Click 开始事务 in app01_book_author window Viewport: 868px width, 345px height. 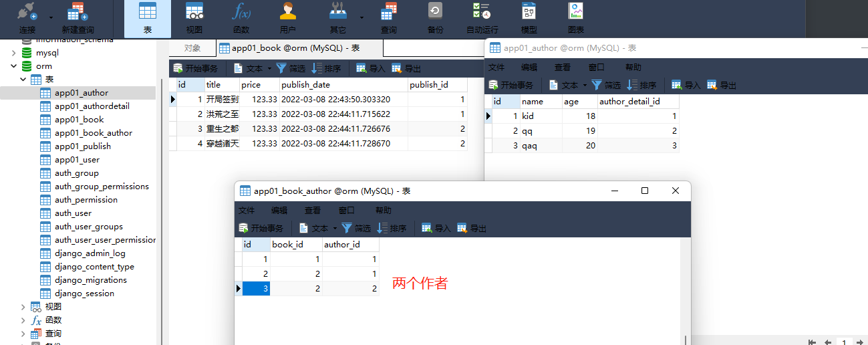coord(261,228)
